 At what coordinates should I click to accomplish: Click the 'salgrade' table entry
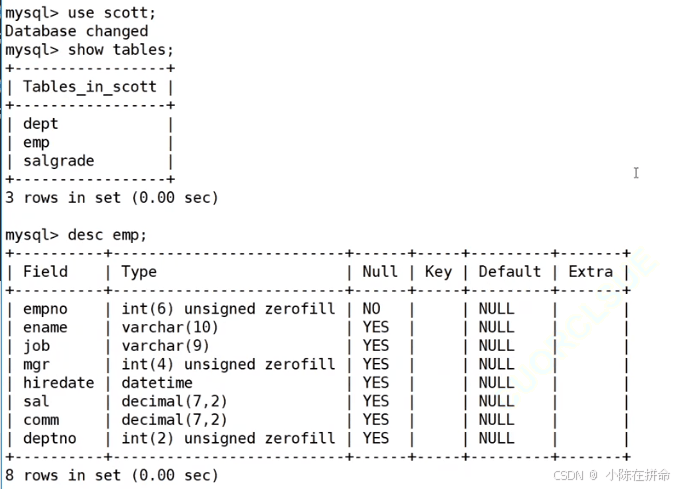click(59, 161)
